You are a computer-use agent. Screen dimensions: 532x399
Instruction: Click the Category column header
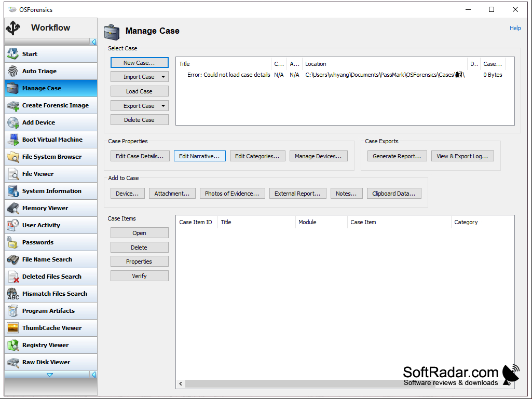[x=482, y=222]
